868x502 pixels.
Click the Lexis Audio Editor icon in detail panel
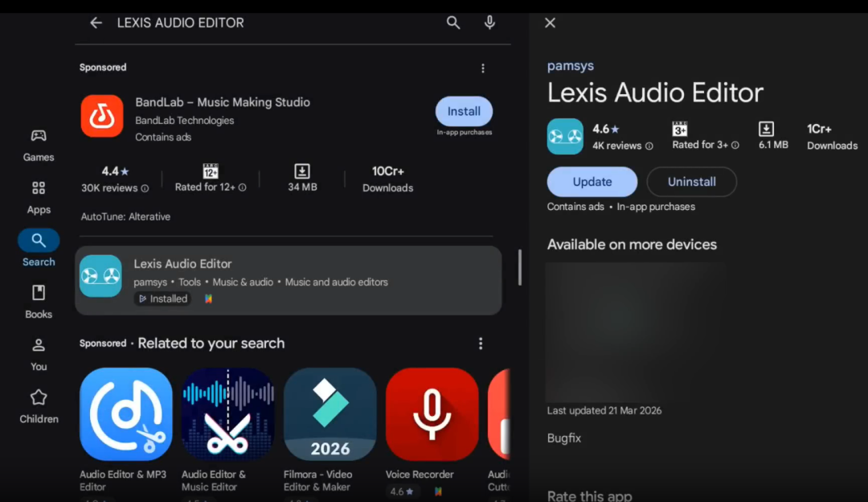click(565, 136)
